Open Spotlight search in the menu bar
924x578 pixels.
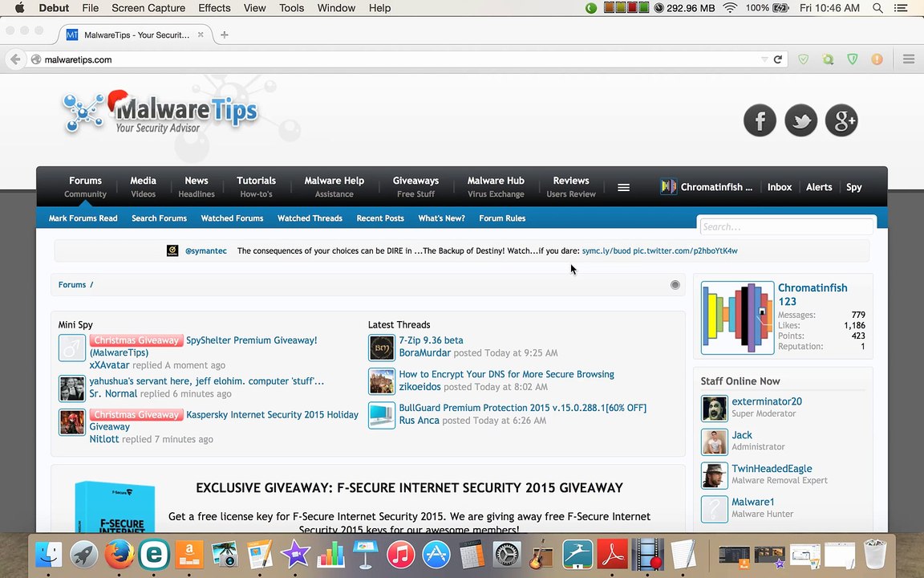tap(877, 8)
